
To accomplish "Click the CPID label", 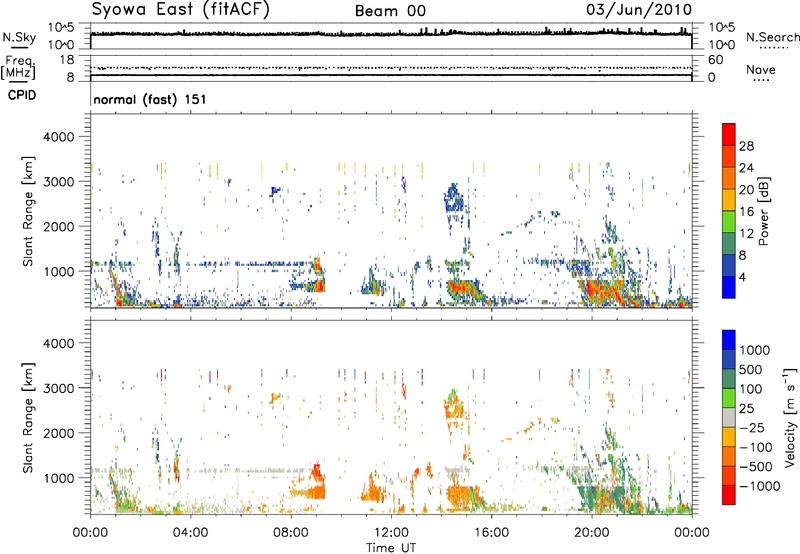I will point(22,95).
